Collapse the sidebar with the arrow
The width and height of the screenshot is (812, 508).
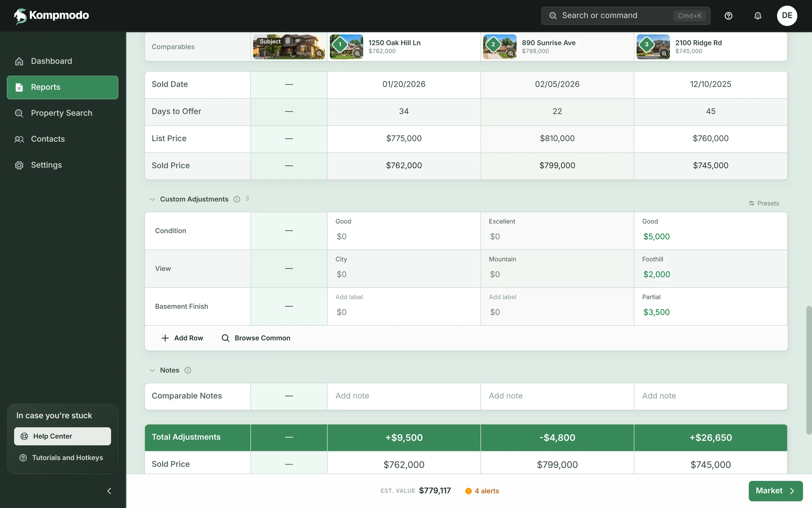point(109,491)
